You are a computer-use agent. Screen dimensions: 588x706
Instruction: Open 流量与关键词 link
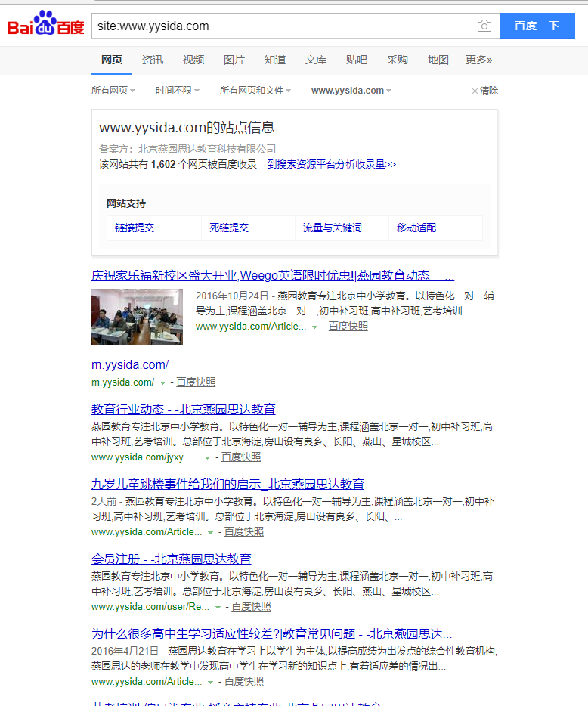[333, 228]
